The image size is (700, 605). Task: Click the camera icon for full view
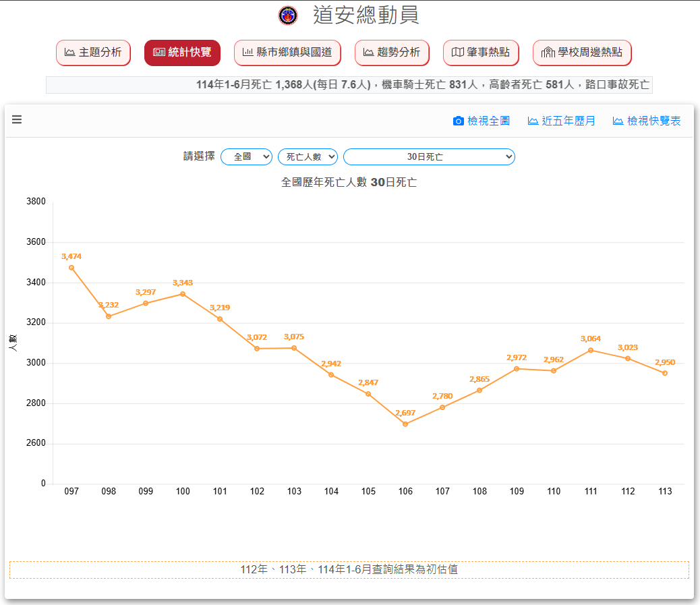459,121
